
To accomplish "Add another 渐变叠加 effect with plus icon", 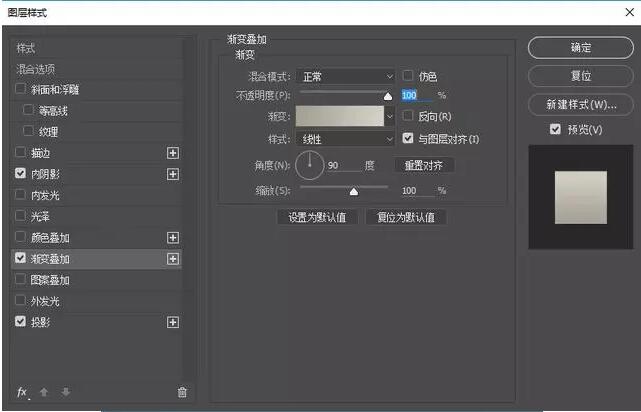I will (173, 259).
